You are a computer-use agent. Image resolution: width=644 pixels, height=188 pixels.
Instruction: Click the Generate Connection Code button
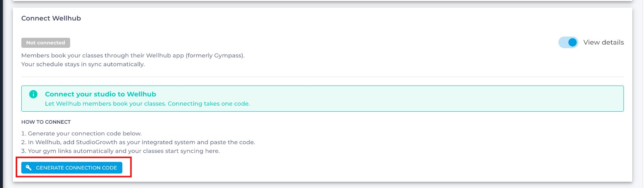[x=72, y=168]
